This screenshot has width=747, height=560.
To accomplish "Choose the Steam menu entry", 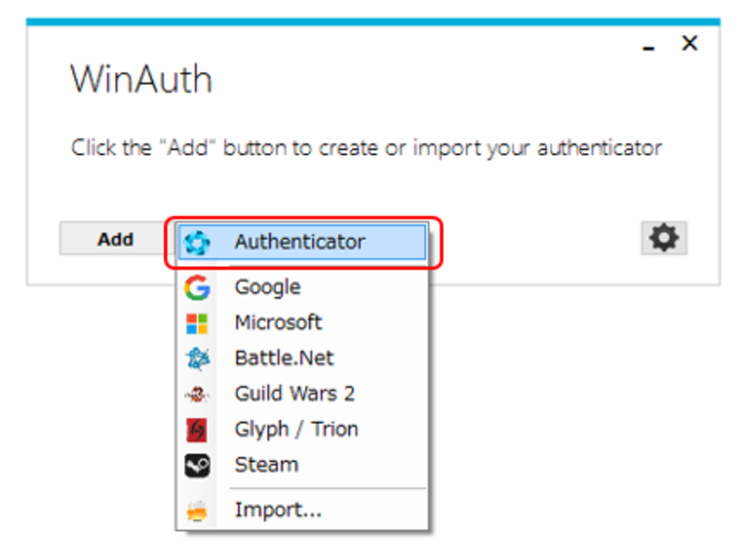I will 302,465.
